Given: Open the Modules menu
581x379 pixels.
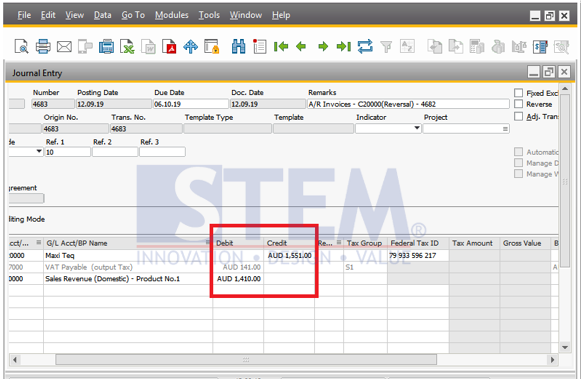Looking at the screenshot, I should click(x=172, y=15).
